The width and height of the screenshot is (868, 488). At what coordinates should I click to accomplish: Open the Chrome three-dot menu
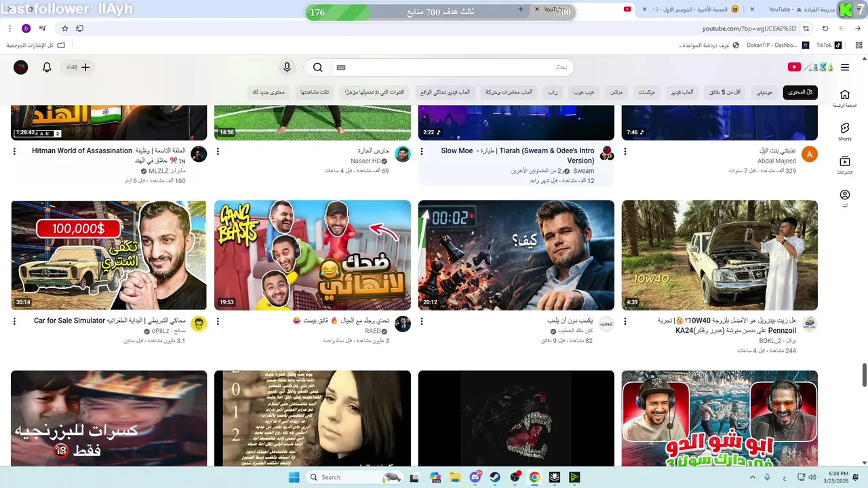(x=9, y=28)
